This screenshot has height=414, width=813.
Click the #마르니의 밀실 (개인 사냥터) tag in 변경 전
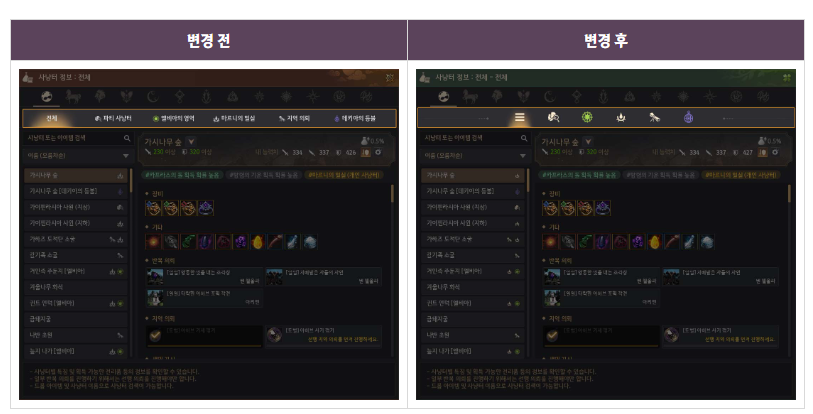coord(344,175)
